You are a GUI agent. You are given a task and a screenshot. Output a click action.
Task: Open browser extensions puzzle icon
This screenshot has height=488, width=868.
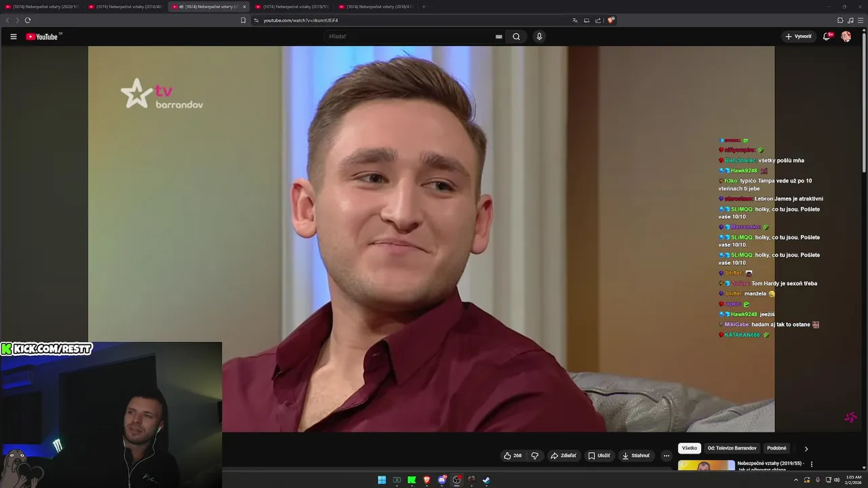tap(840, 20)
